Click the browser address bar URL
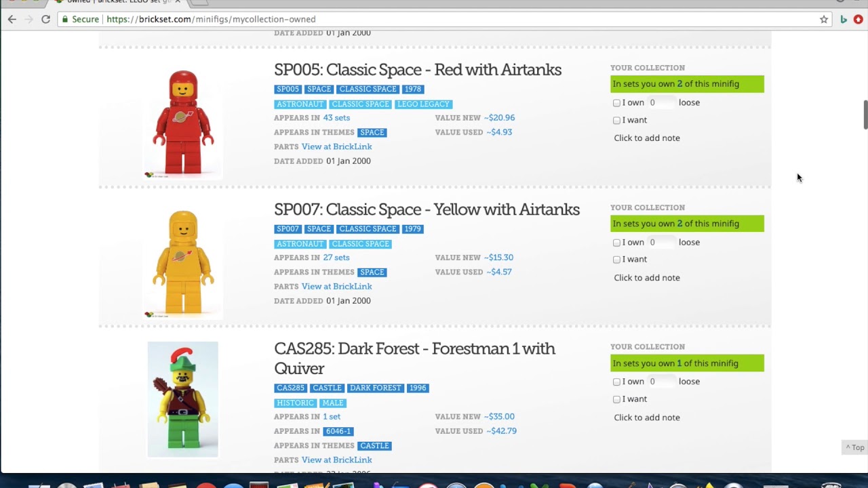Image resolution: width=868 pixels, height=488 pixels. 211,20
